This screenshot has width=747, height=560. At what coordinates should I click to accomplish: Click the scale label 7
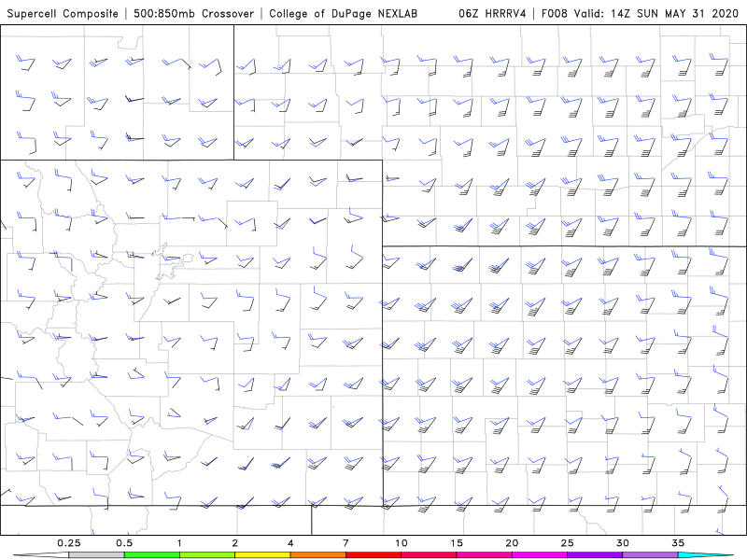coord(345,543)
